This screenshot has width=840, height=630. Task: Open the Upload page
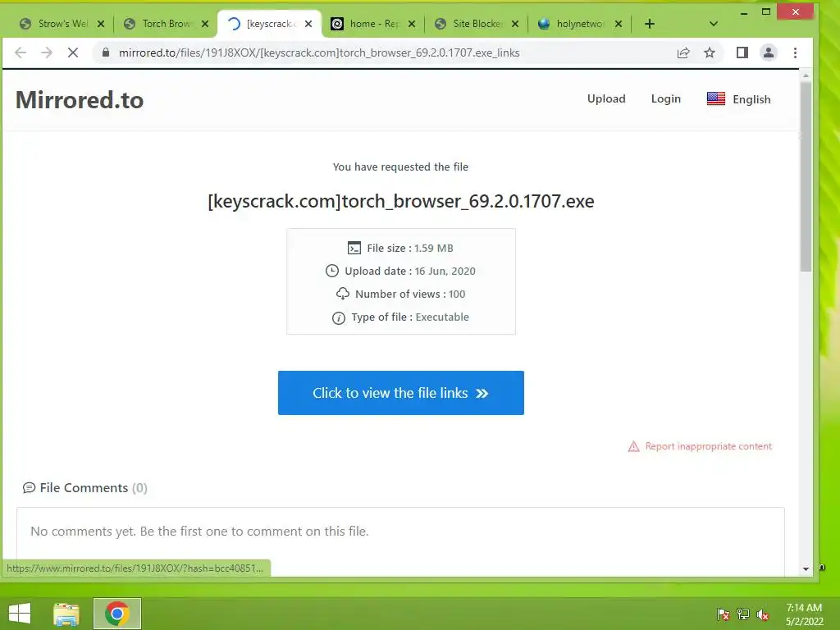(606, 98)
